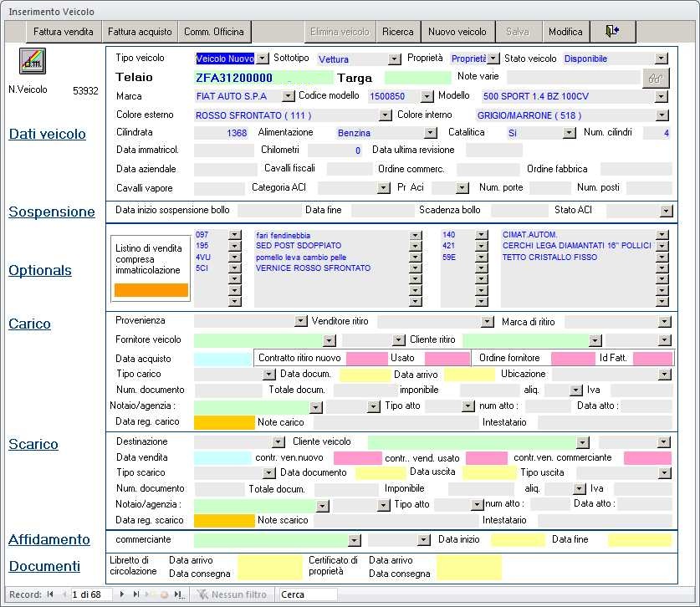Click the Chilometri field

pyautogui.click(x=335, y=150)
